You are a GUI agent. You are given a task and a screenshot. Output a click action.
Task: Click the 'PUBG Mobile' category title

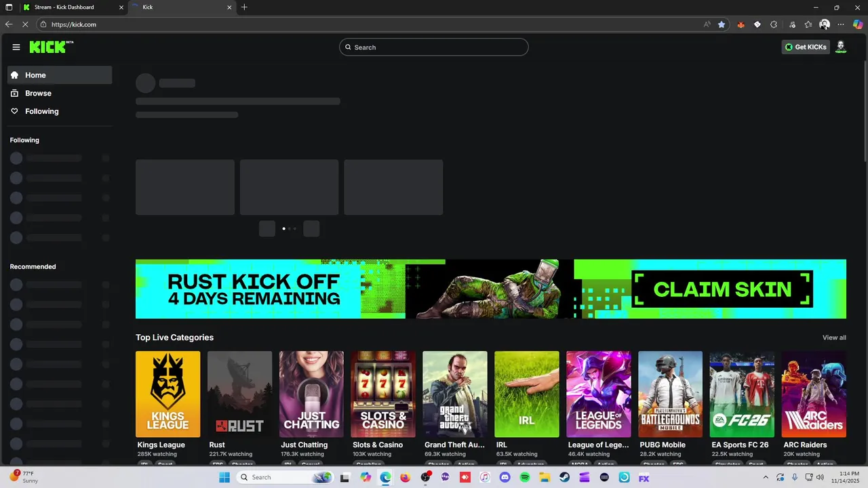[663, 445]
